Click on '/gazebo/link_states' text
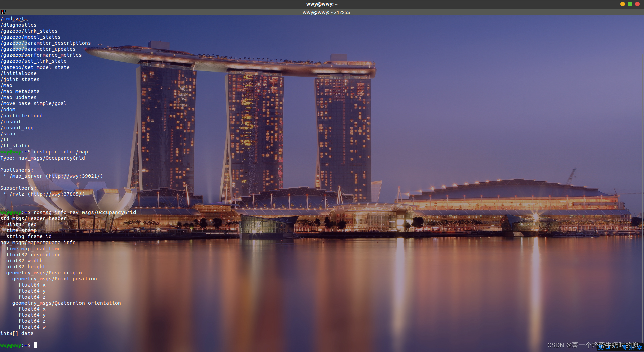 pos(29,31)
